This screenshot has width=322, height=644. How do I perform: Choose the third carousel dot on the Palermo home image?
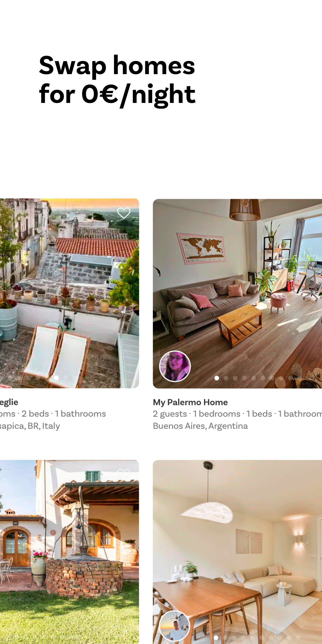pos(235,378)
